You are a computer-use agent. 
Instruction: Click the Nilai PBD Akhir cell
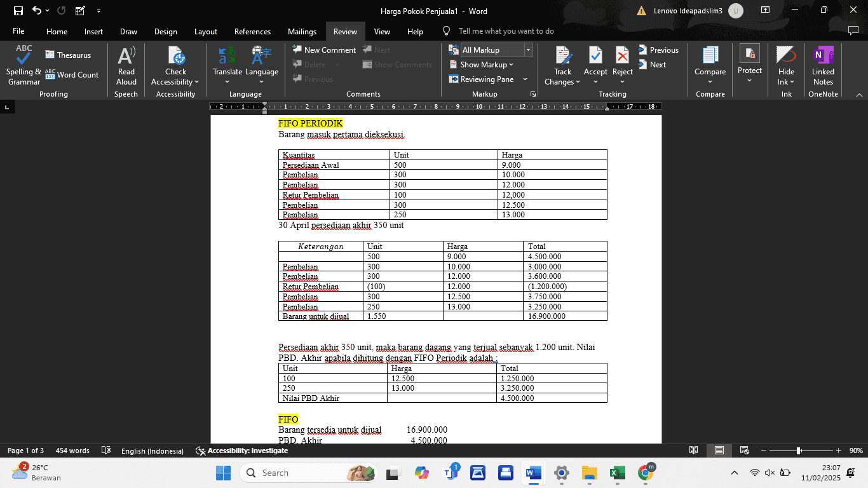[334, 398]
